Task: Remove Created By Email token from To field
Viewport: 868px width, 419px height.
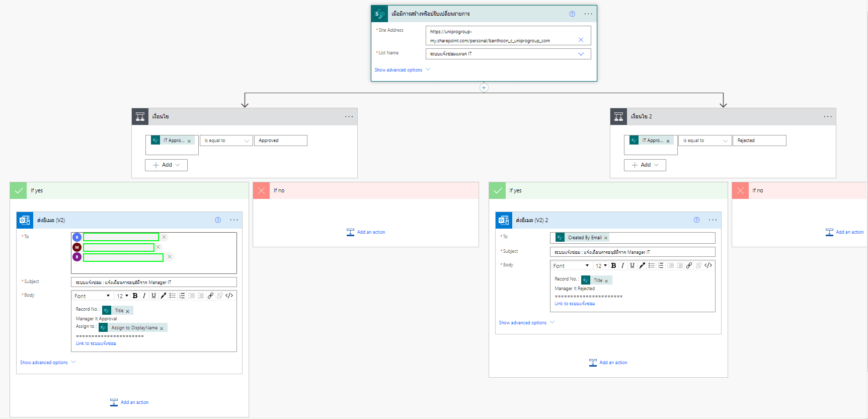Action: pyautogui.click(x=606, y=238)
